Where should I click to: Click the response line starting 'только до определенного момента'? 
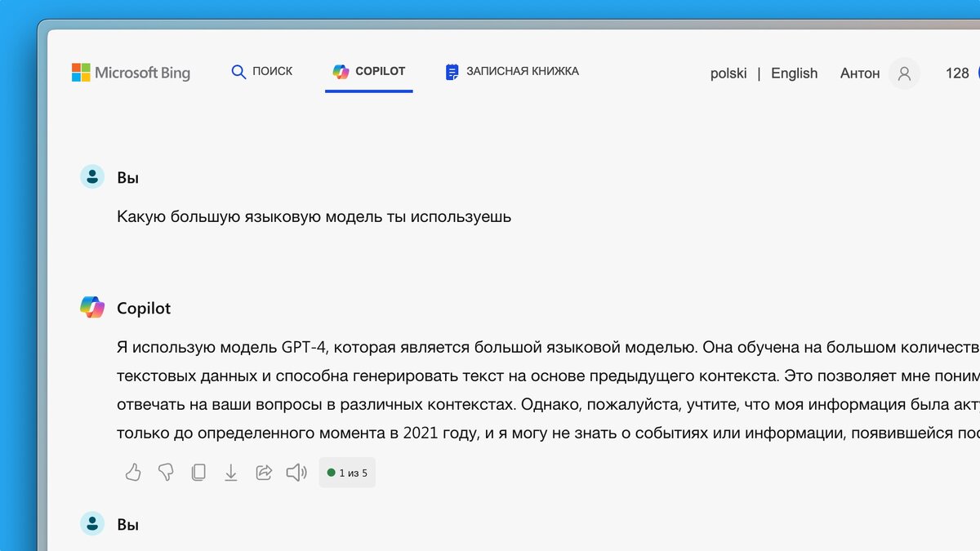click(x=548, y=433)
